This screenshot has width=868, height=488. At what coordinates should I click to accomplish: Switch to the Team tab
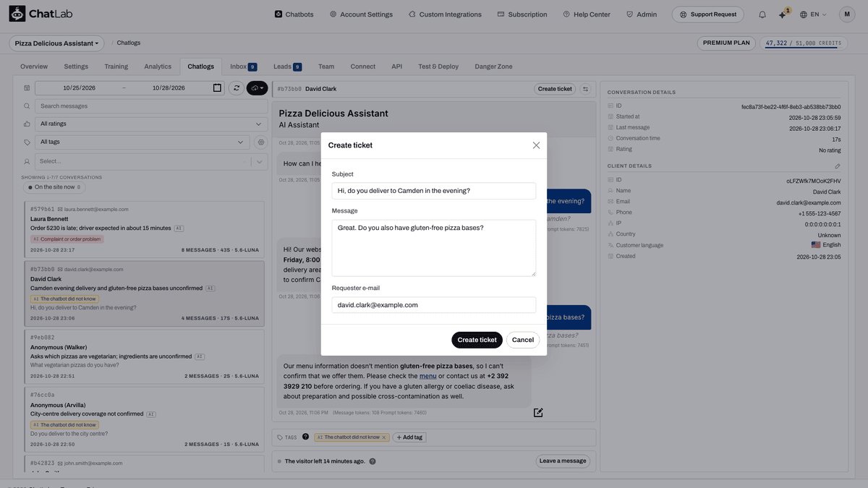[326, 67]
